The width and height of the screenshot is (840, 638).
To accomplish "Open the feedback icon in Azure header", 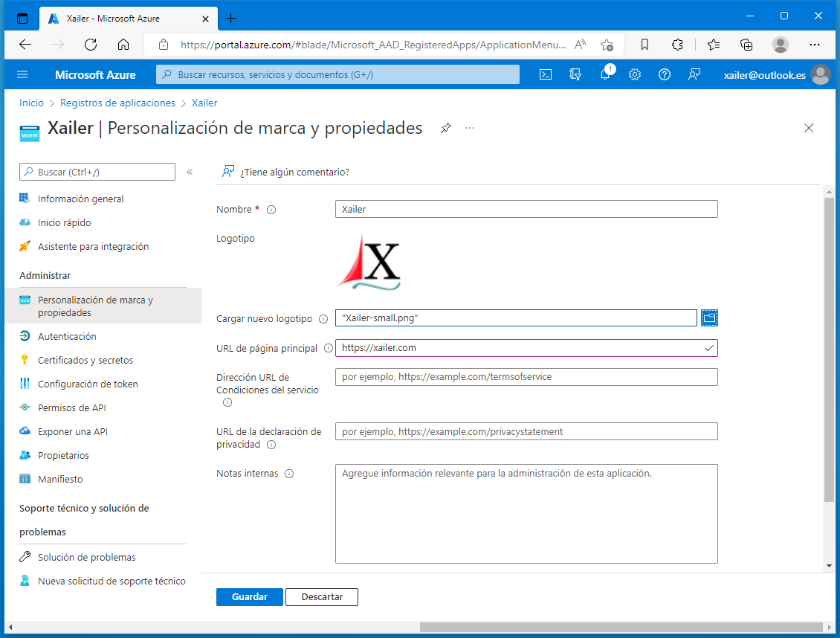I will [694, 74].
